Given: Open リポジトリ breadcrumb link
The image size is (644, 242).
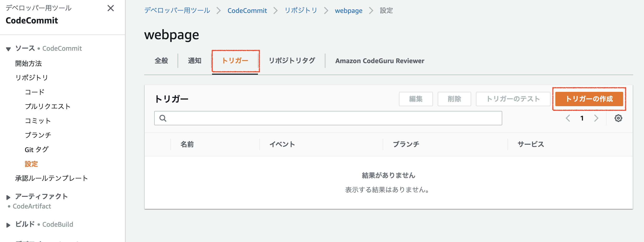Looking at the screenshot, I should point(301,11).
